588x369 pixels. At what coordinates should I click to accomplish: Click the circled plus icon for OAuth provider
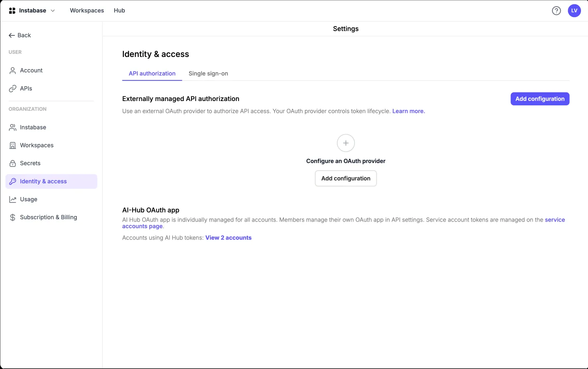point(346,143)
